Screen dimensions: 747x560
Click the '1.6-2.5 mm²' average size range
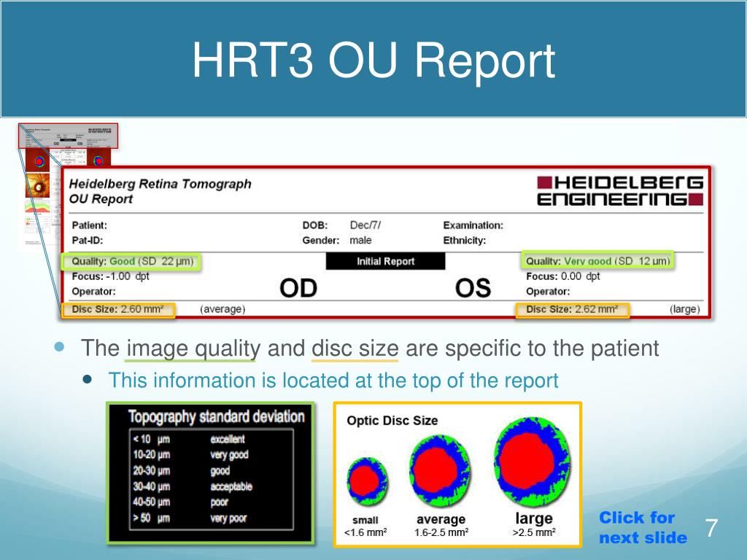[x=441, y=532]
